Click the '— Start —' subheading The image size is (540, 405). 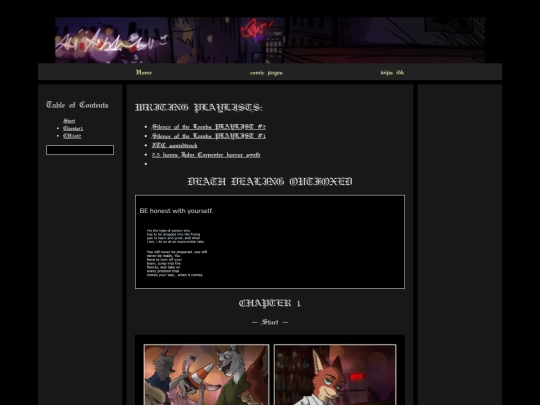click(x=270, y=322)
